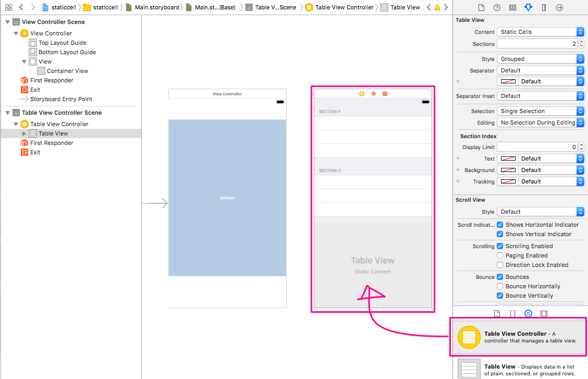
Task: Uncheck Bounce Vertically option
Action: [x=500, y=296]
